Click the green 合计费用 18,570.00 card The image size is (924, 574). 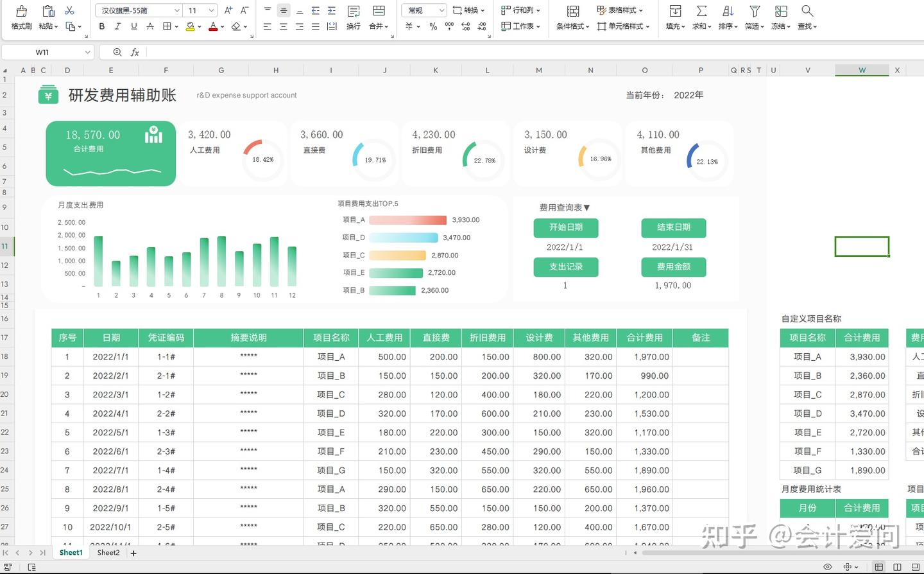coord(110,153)
